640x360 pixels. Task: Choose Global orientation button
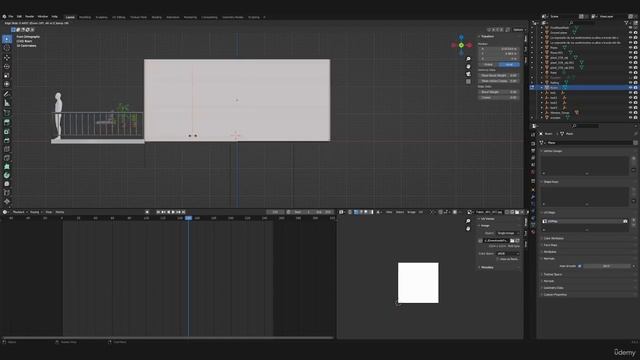[x=488, y=64]
